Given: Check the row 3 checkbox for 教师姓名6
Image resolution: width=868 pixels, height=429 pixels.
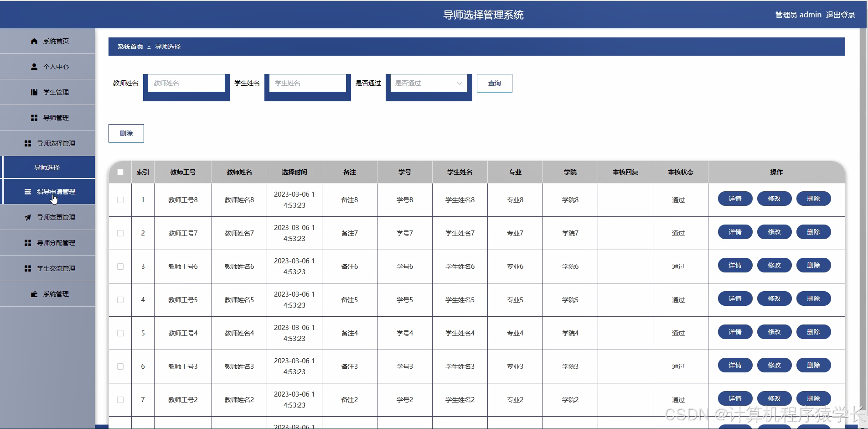Looking at the screenshot, I should 120,267.
